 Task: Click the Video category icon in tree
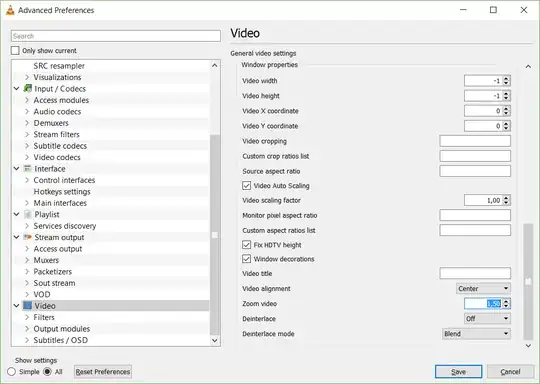point(27,305)
